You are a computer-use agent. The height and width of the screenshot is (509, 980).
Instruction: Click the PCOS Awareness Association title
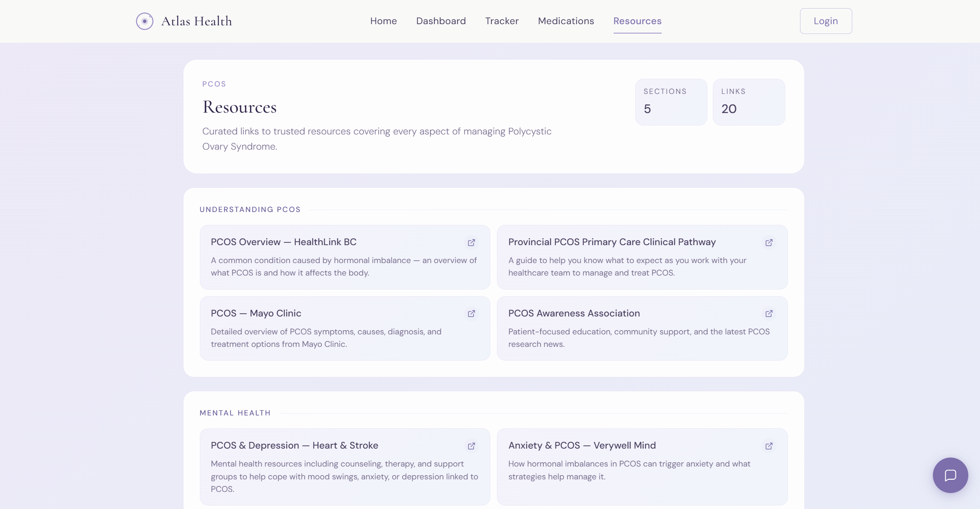coord(574,313)
